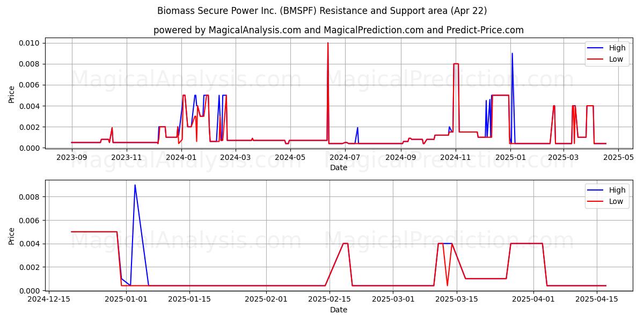Click the 2025-04-01 tick label
The width and height of the screenshot is (644, 322).
click(x=534, y=299)
